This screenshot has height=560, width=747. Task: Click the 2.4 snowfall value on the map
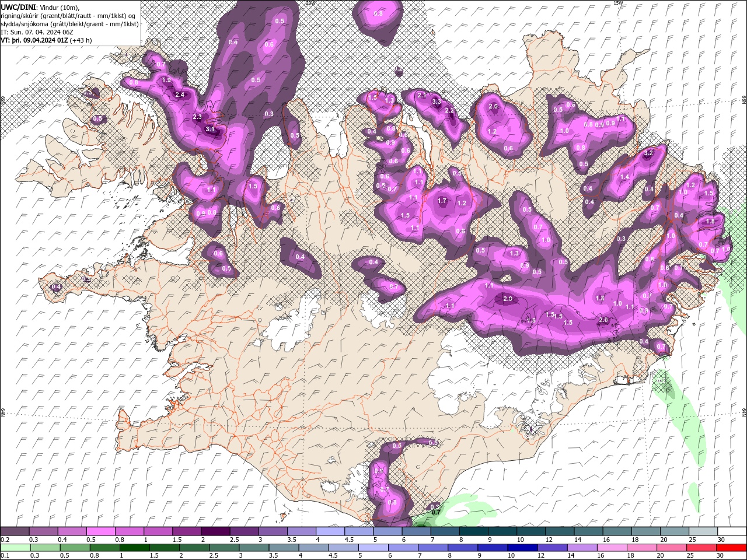(x=180, y=95)
